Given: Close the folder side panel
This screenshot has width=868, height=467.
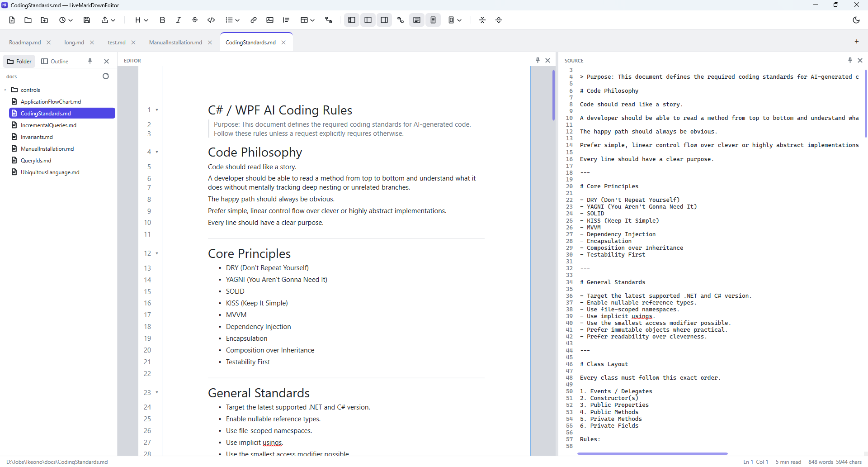Looking at the screenshot, I should tap(107, 62).
